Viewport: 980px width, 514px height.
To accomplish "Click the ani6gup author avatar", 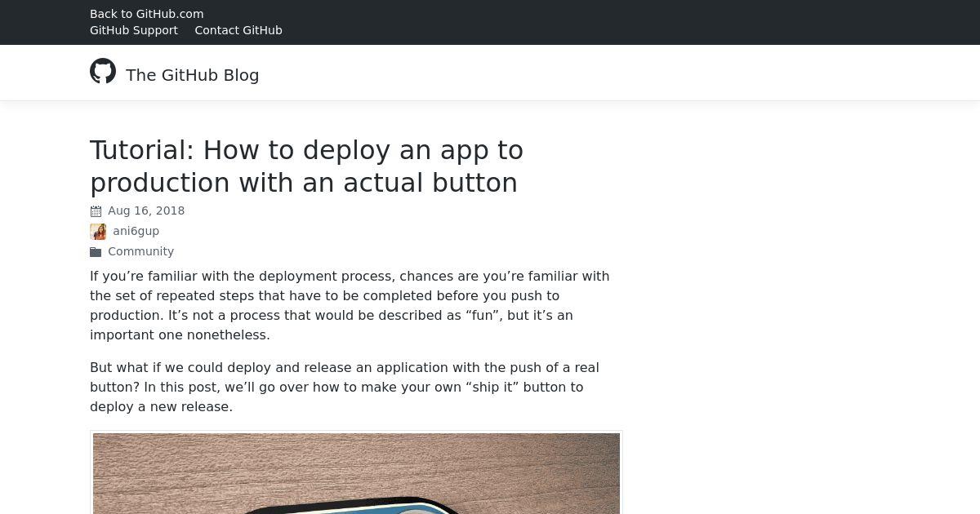I will click(x=98, y=232).
